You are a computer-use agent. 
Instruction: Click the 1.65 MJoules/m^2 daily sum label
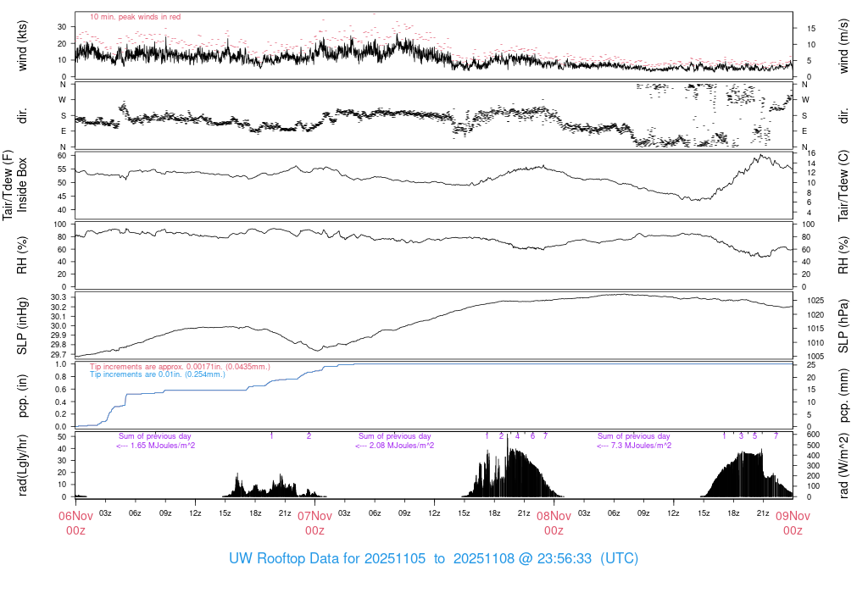156,446
